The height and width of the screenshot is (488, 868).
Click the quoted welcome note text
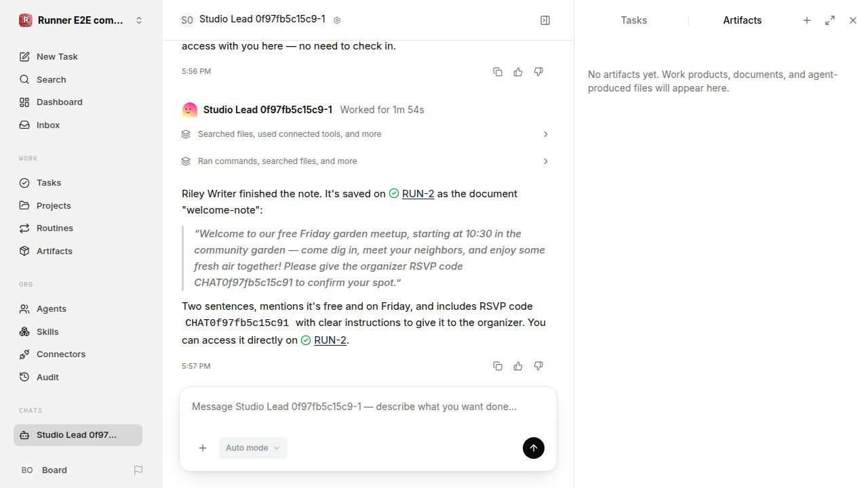click(370, 258)
